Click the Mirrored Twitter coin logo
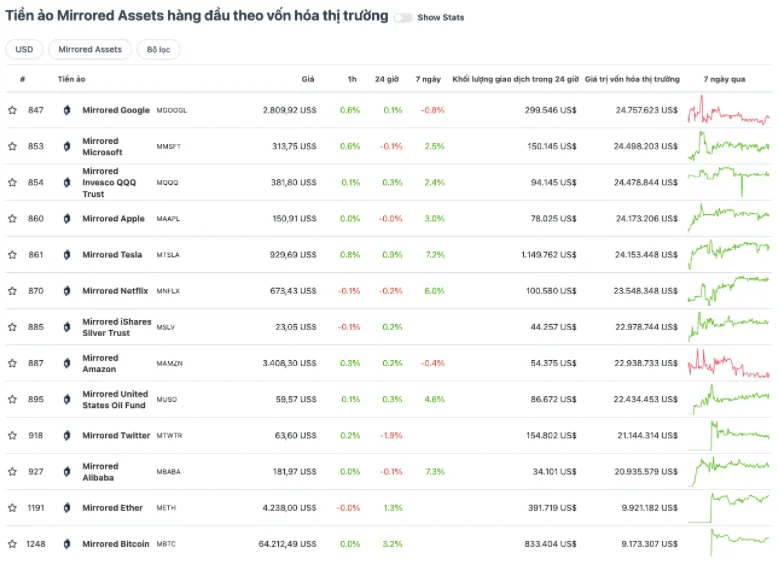 (67, 436)
